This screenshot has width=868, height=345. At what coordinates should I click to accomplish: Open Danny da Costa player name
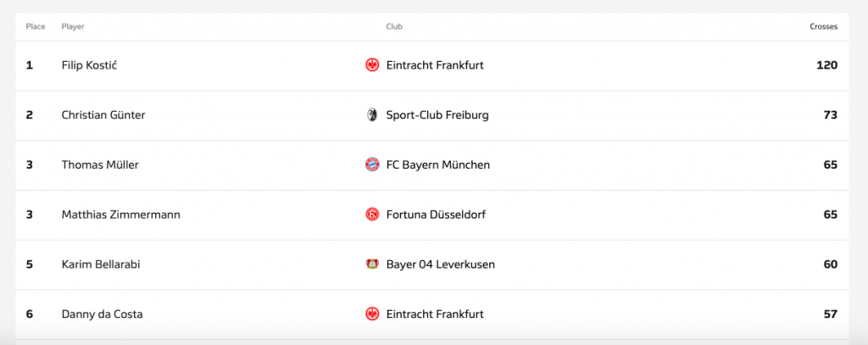pyautogui.click(x=103, y=314)
